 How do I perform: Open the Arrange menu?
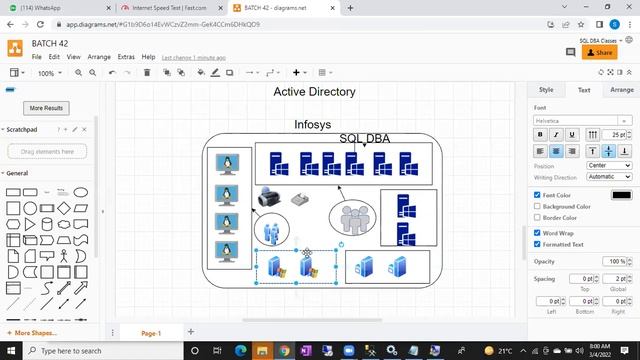(x=99, y=57)
